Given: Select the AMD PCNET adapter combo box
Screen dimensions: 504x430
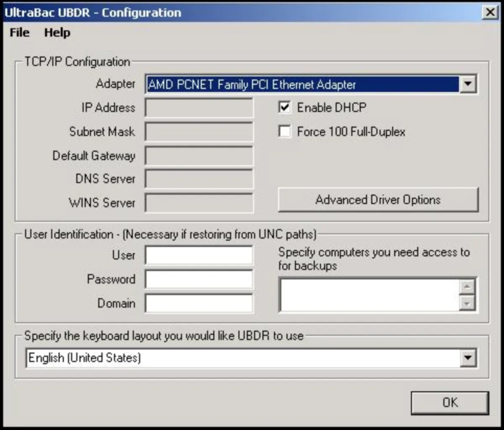Looking at the screenshot, I should [311, 84].
